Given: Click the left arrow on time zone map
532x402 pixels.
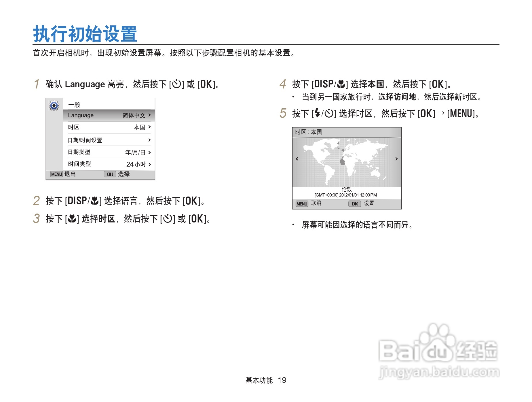Looking at the screenshot, I should pyautogui.click(x=297, y=159).
